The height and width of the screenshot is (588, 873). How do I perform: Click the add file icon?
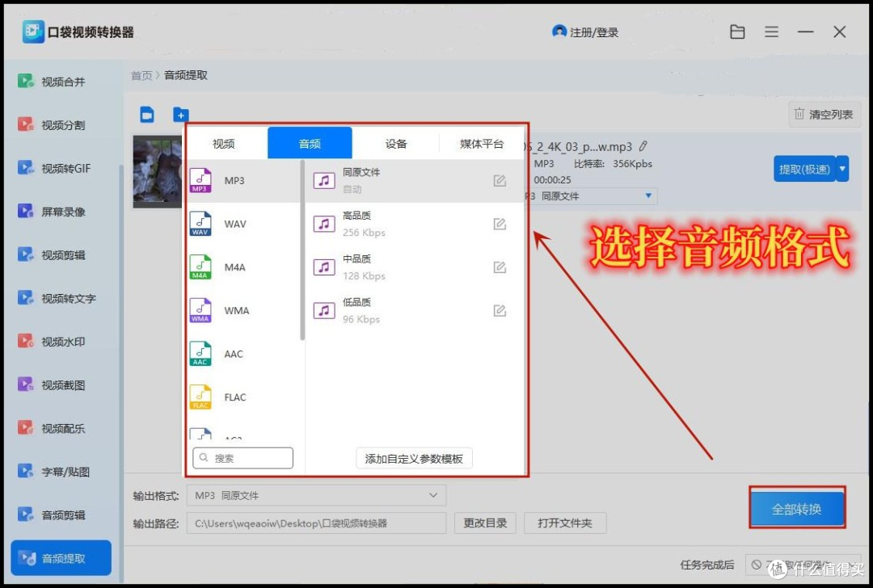(x=147, y=115)
